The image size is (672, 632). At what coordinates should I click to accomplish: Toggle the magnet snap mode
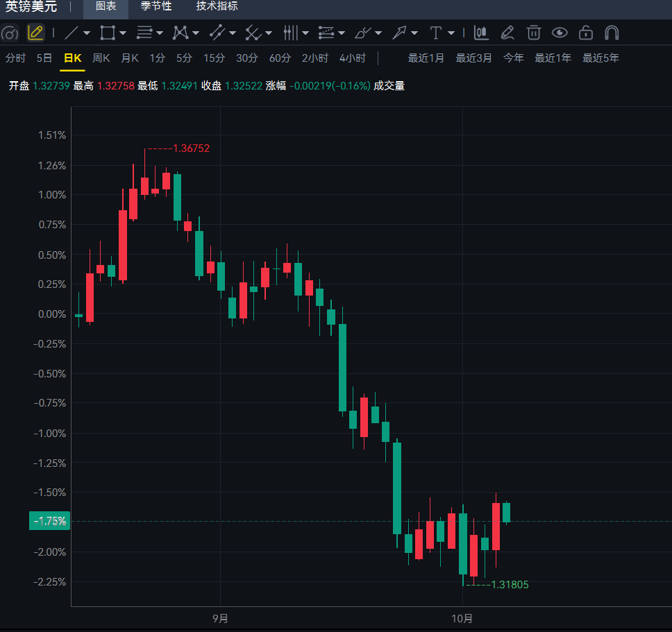[x=612, y=33]
